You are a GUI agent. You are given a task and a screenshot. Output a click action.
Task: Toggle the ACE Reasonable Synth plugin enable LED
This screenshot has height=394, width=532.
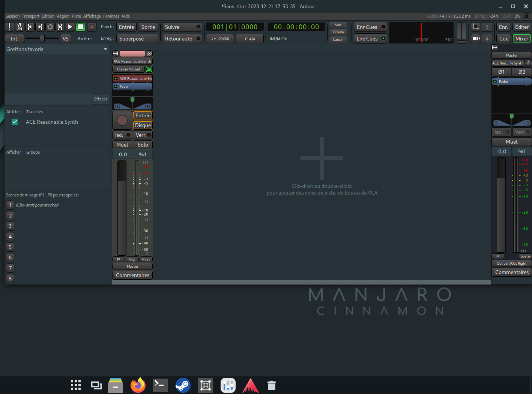116,79
